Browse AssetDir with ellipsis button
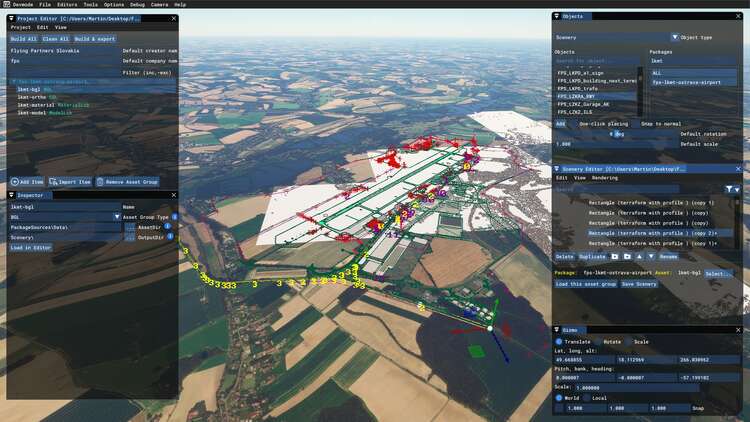The image size is (750, 422). point(130,228)
